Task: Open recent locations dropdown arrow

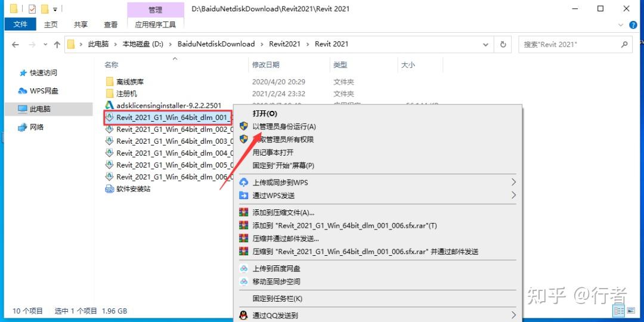Action: [x=44, y=44]
